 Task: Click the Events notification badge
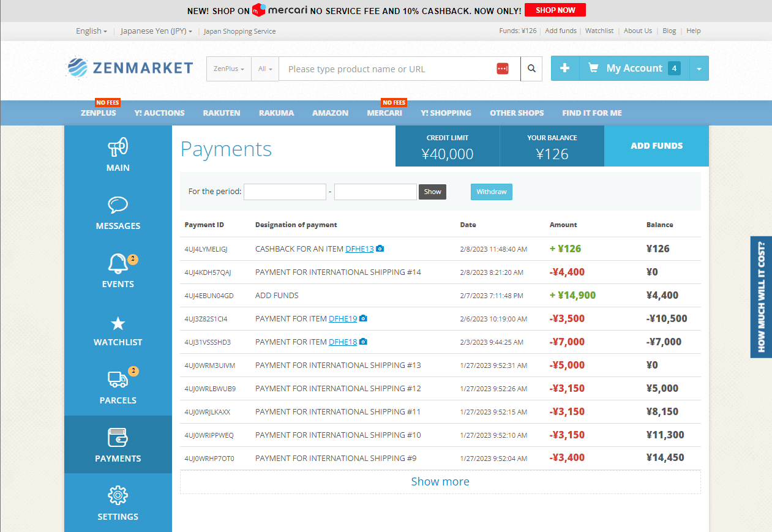[x=133, y=259]
